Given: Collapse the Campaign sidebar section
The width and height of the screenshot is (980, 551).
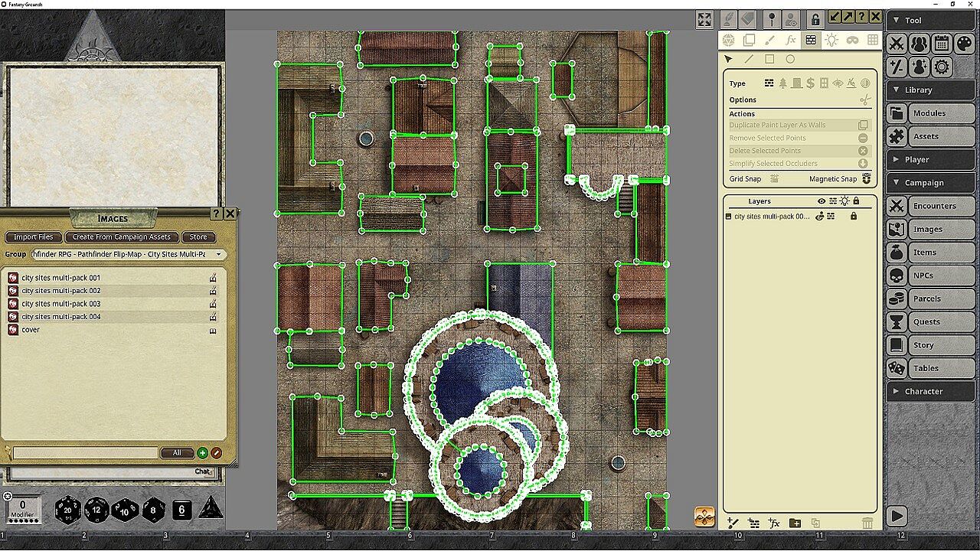Looking at the screenshot, I should coord(930,183).
